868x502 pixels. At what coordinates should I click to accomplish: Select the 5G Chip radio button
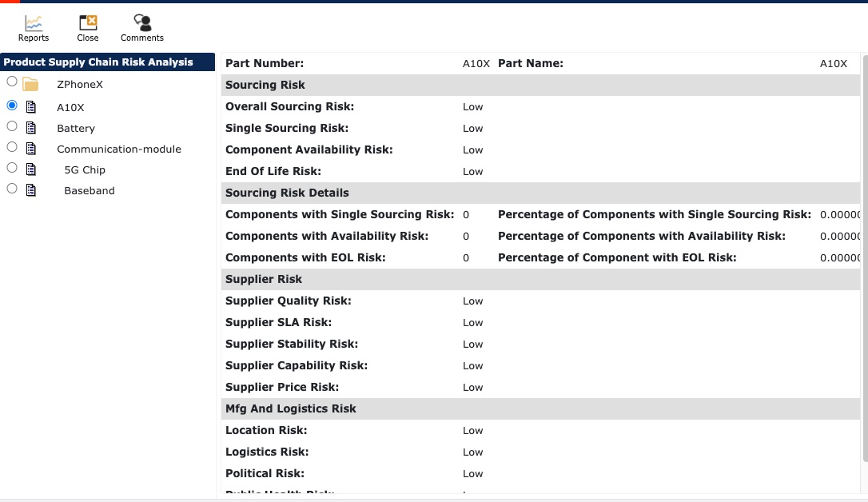point(12,167)
